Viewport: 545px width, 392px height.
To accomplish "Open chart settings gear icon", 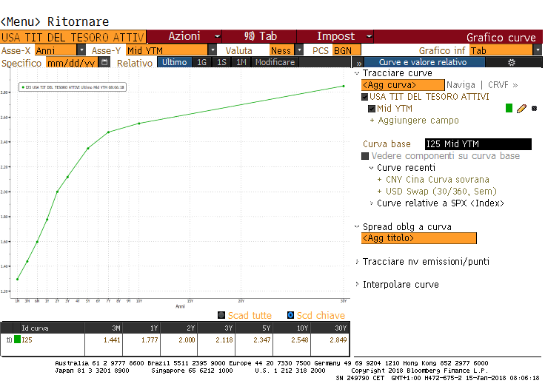I will (511, 62).
